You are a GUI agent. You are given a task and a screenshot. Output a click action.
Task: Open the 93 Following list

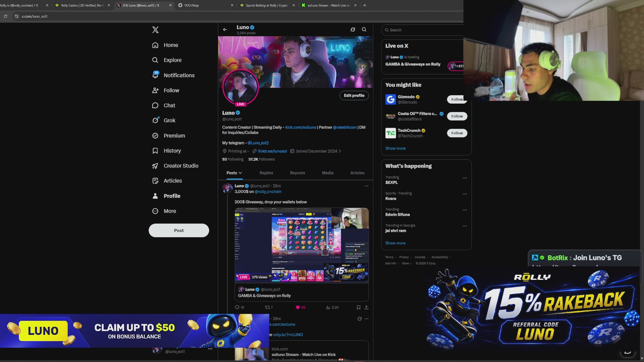click(233, 160)
